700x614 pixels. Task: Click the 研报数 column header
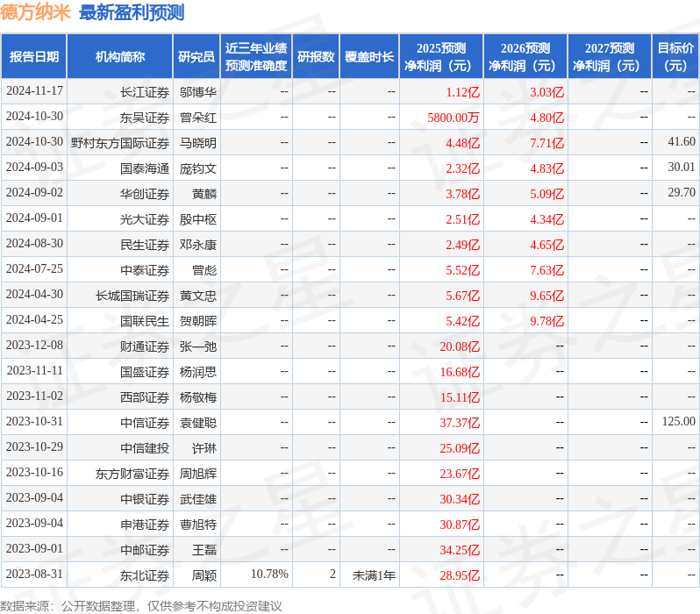(316, 57)
